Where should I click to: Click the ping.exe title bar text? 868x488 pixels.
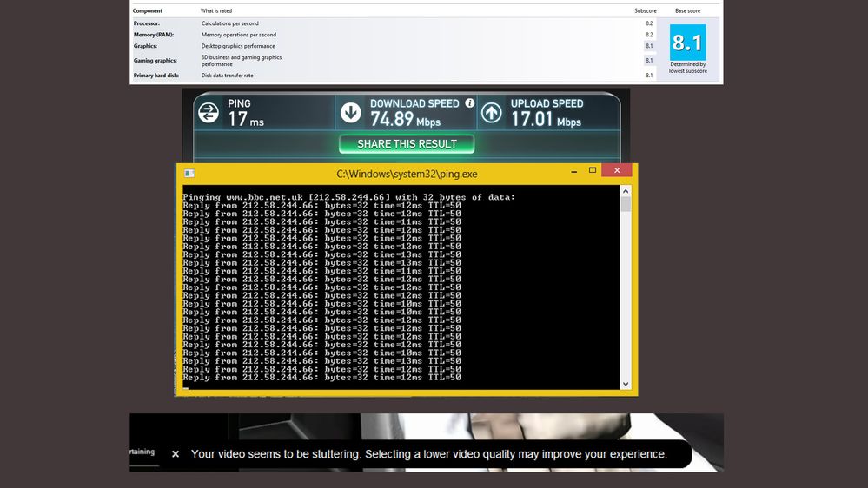tap(407, 174)
